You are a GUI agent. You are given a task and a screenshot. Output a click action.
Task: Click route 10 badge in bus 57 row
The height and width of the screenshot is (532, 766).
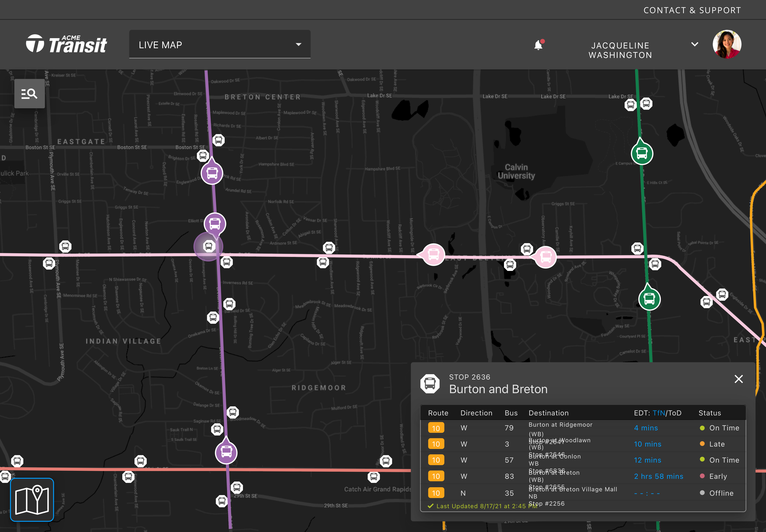pyautogui.click(x=436, y=460)
